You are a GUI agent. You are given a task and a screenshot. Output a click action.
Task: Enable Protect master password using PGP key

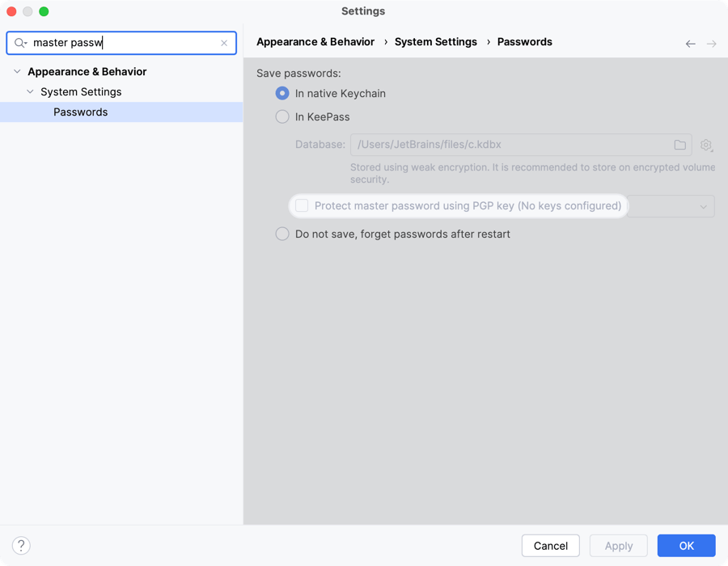pyautogui.click(x=302, y=206)
